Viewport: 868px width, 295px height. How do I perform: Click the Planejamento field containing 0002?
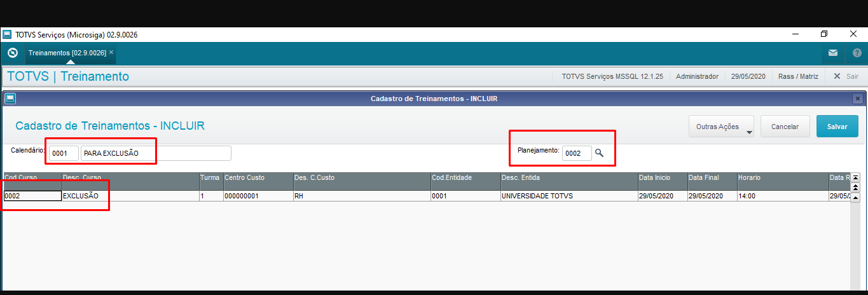(x=577, y=153)
